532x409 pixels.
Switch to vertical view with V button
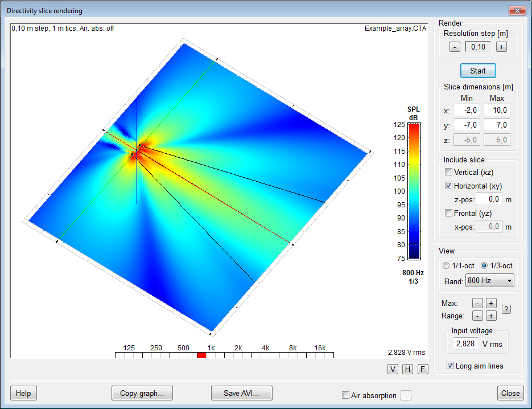(x=393, y=369)
